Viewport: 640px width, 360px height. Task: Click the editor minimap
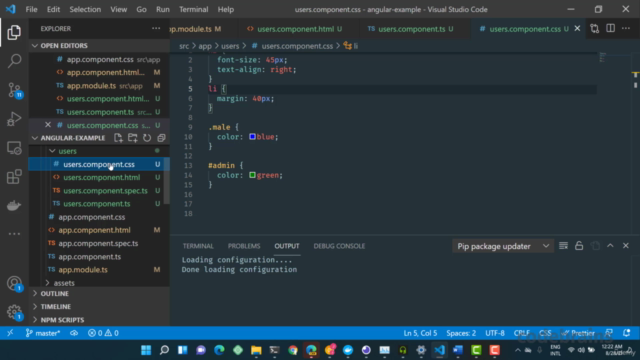coord(602,58)
